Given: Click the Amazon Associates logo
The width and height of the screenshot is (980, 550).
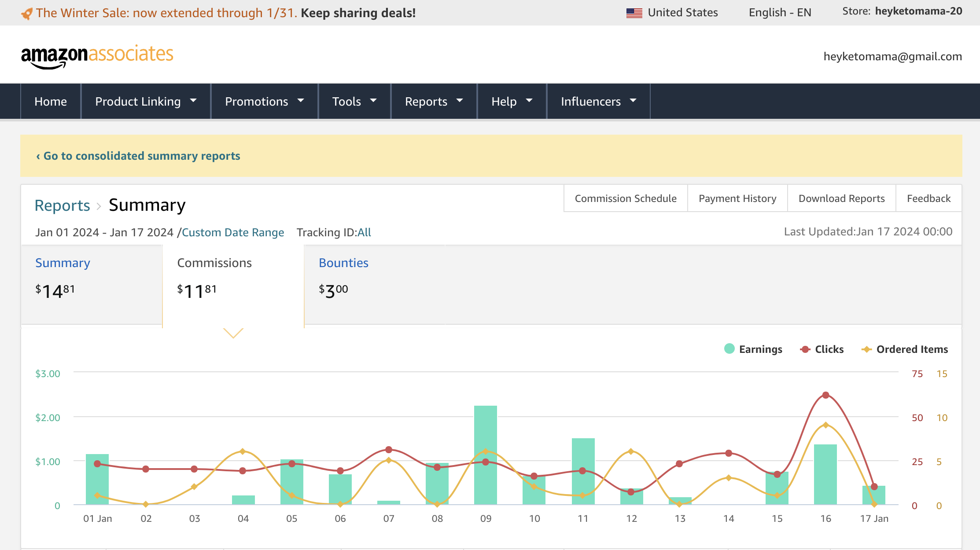Looking at the screenshot, I should (x=97, y=56).
